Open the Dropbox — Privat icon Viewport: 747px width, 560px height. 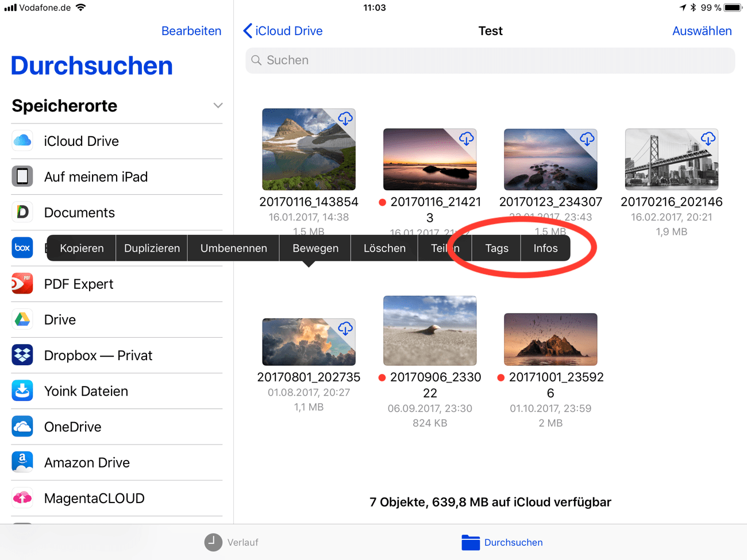(x=22, y=355)
